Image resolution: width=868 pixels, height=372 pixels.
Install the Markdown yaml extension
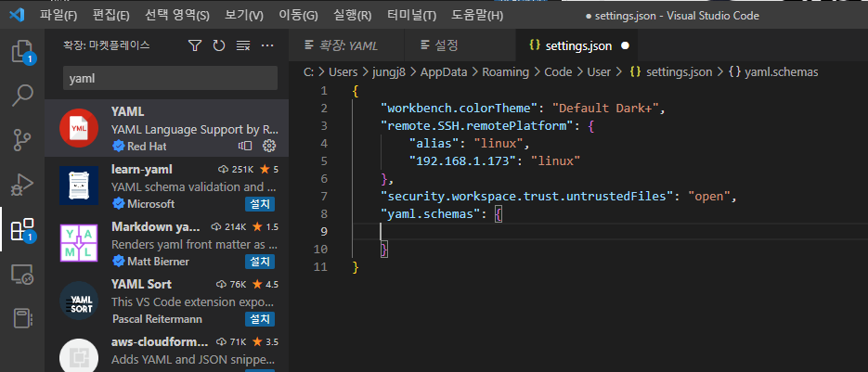pyautogui.click(x=260, y=262)
